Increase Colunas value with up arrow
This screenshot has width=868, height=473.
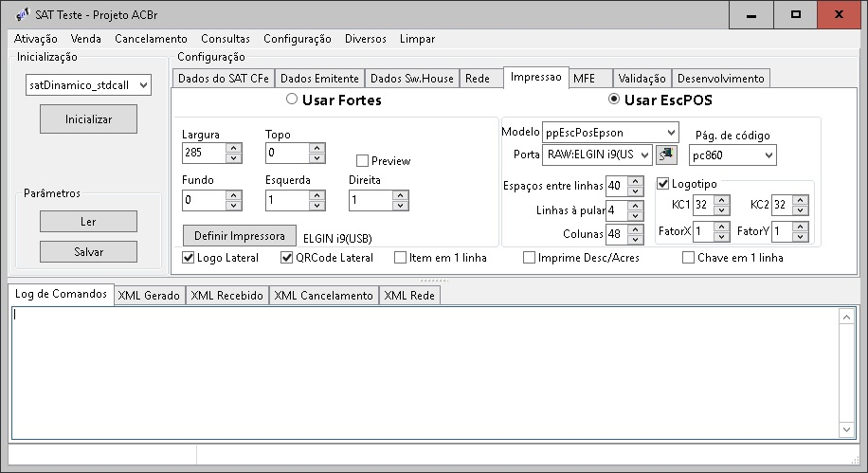point(636,228)
